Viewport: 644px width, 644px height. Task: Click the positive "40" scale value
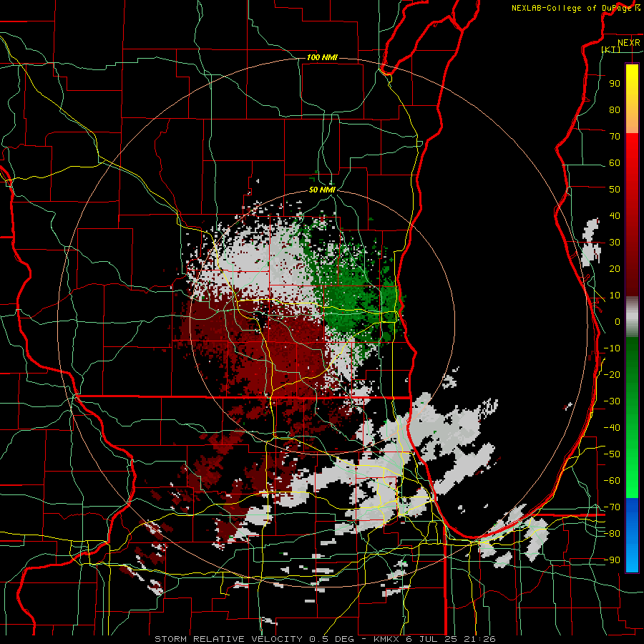click(x=615, y=216)
